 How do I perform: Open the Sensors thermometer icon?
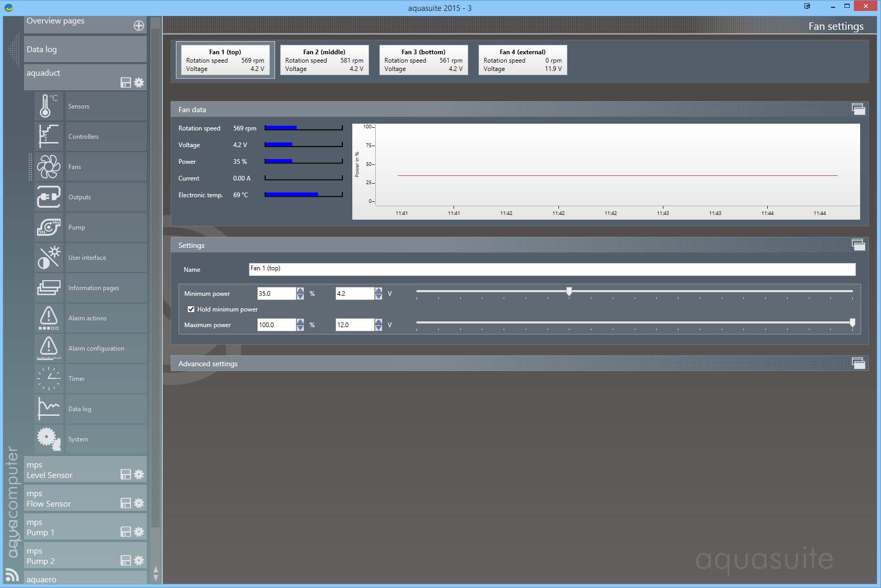tap(49, 106)
